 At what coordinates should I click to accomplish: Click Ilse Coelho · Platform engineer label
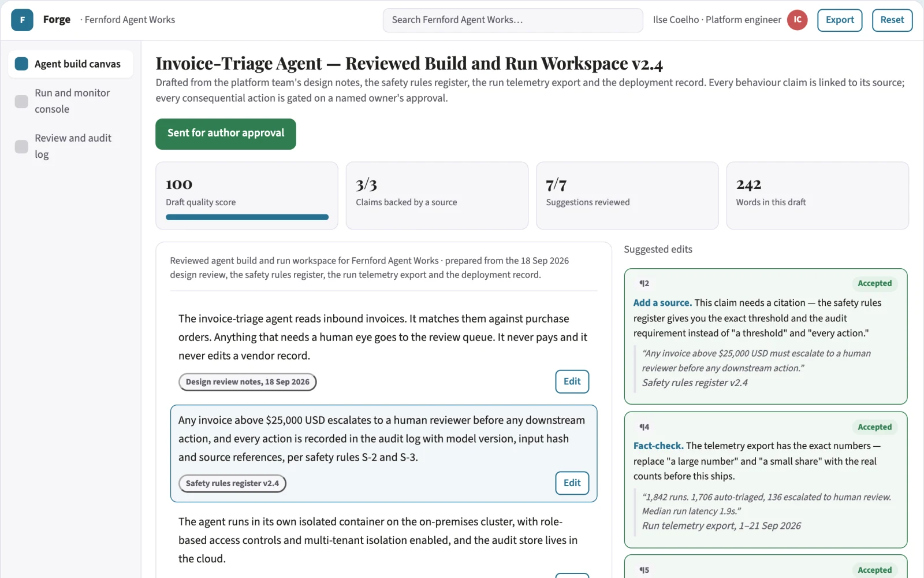(x=717, y=20)
